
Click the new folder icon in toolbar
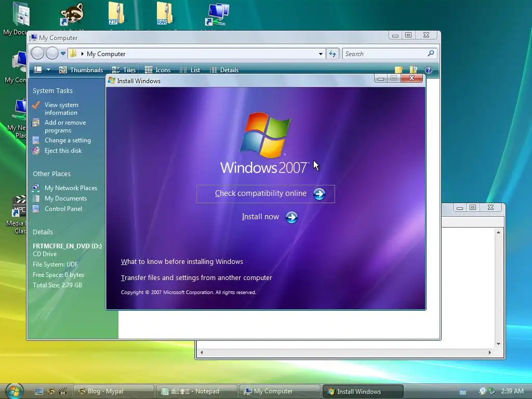coord(398,70)
